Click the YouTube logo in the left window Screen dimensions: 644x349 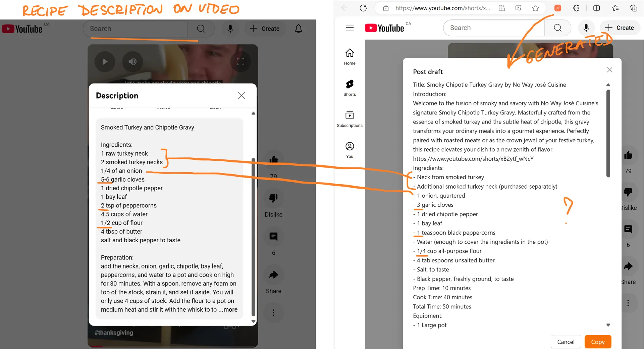(22, 29)
